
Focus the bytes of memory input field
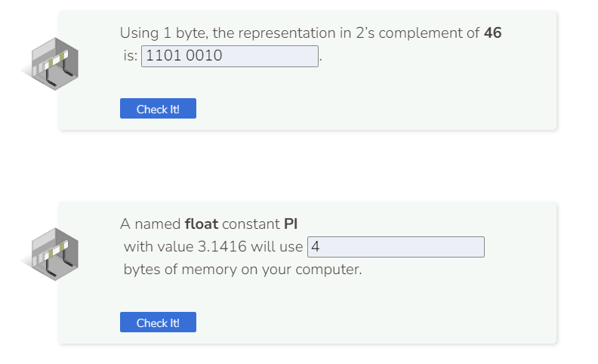[396, 247]
